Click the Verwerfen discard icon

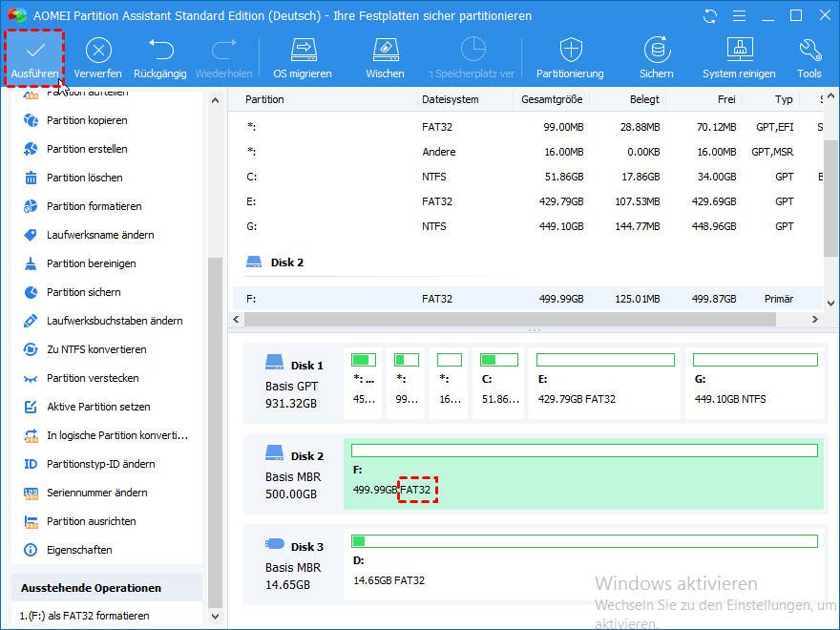pyautogui.click(x=98, y=51)
